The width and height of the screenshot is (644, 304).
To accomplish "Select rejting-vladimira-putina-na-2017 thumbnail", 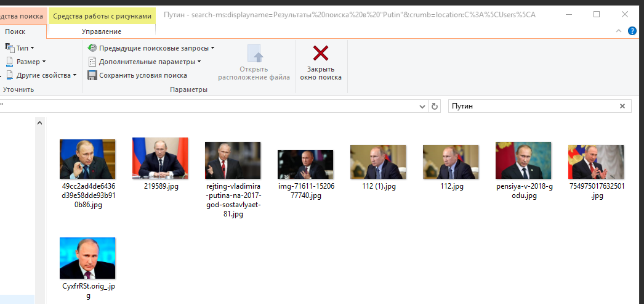I will [233, 160].
